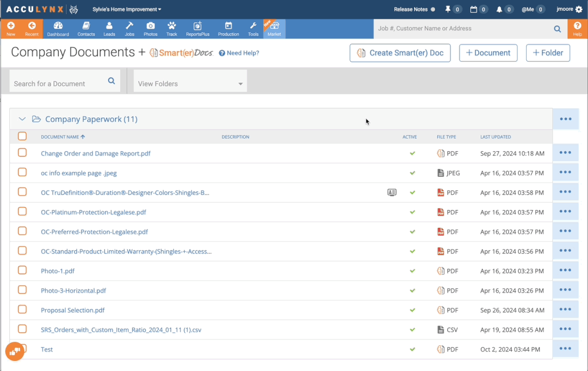588x371 pixels.
Task: Sort by Last Updated column
Action: pyautogui.click(x=496, y=137)
